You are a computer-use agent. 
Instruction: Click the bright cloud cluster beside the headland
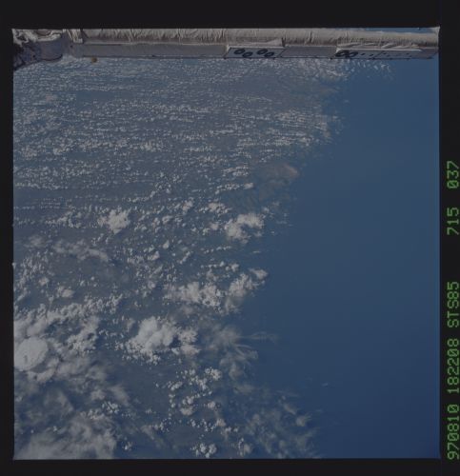point(244,226)
